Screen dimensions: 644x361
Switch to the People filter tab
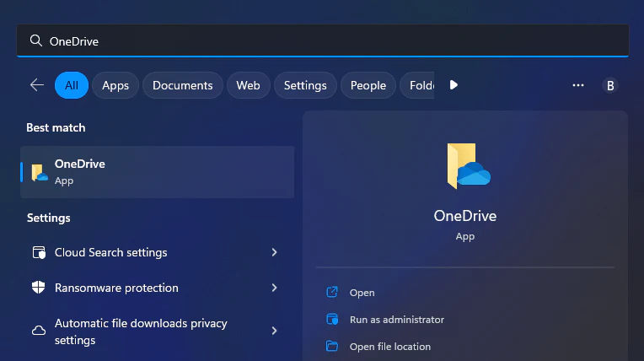pos(368,85)
